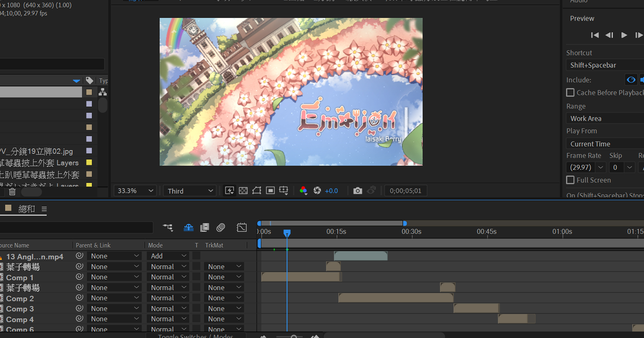Click the Show Channel color icon
The width and height of the screenshot is (644, 338).
[304, 191]
